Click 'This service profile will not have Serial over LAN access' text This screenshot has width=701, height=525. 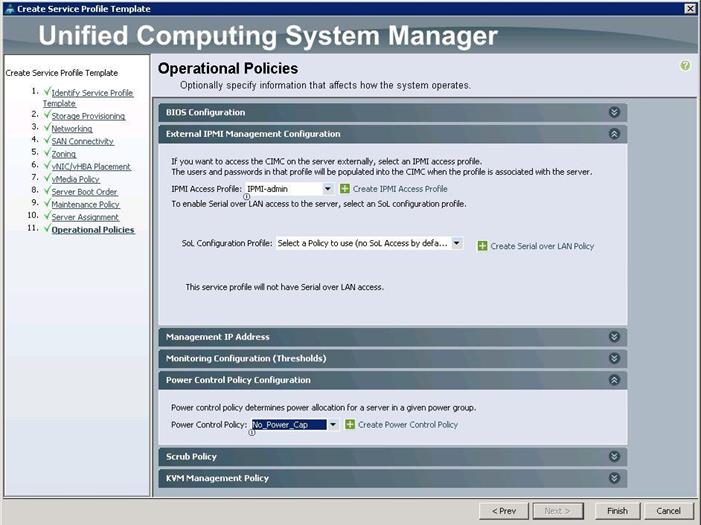click(284, 287)
